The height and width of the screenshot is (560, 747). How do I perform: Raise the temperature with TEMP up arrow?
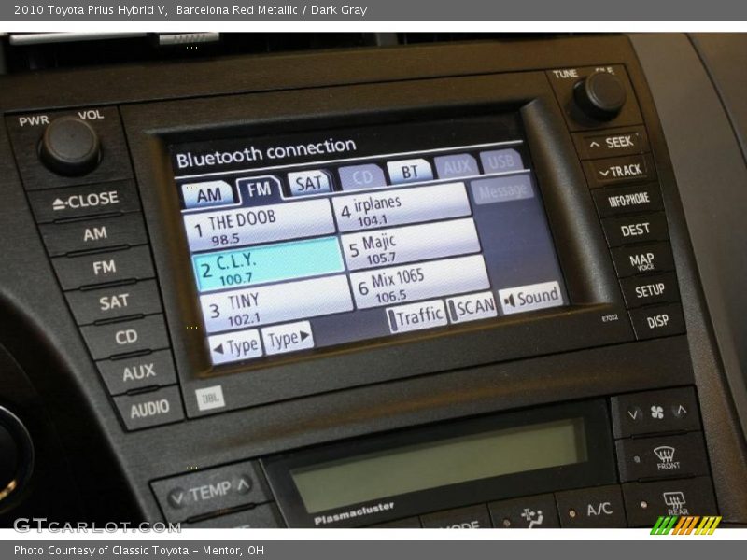244,484
